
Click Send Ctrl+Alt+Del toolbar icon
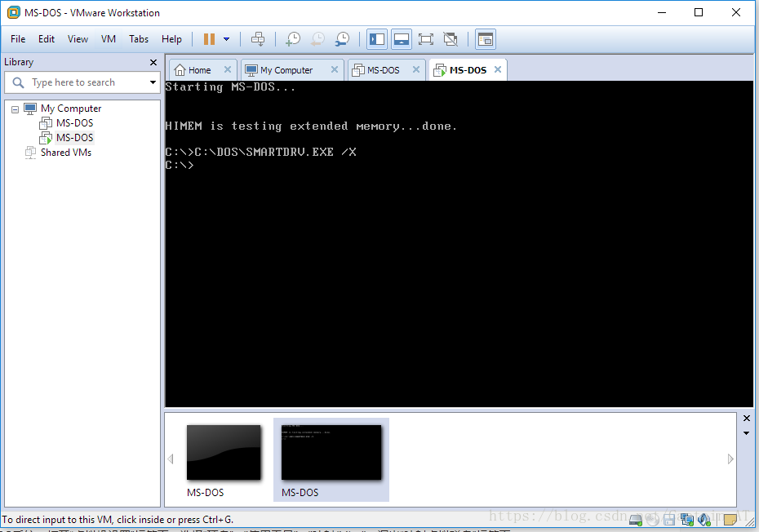(258, 39)
